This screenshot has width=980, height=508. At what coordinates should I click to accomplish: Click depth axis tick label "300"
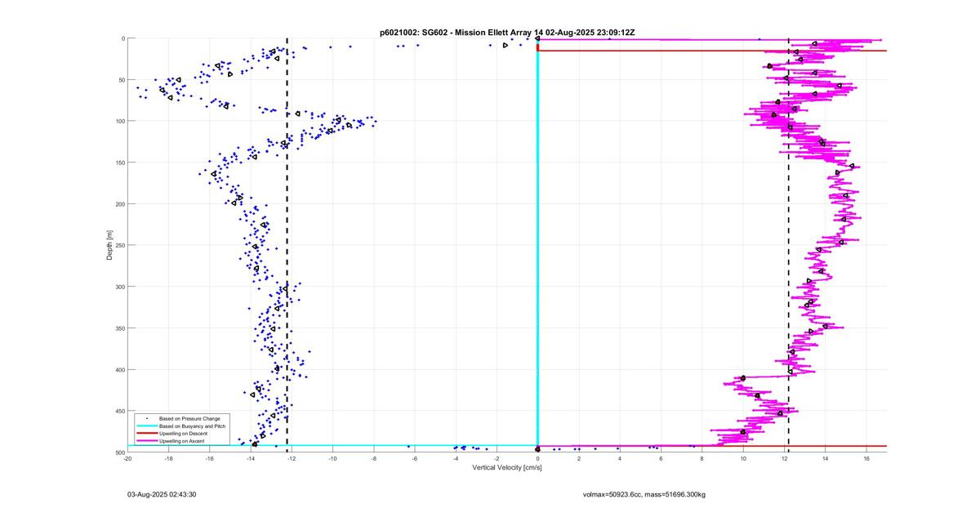pyautogui.click(x=119, y=287)
